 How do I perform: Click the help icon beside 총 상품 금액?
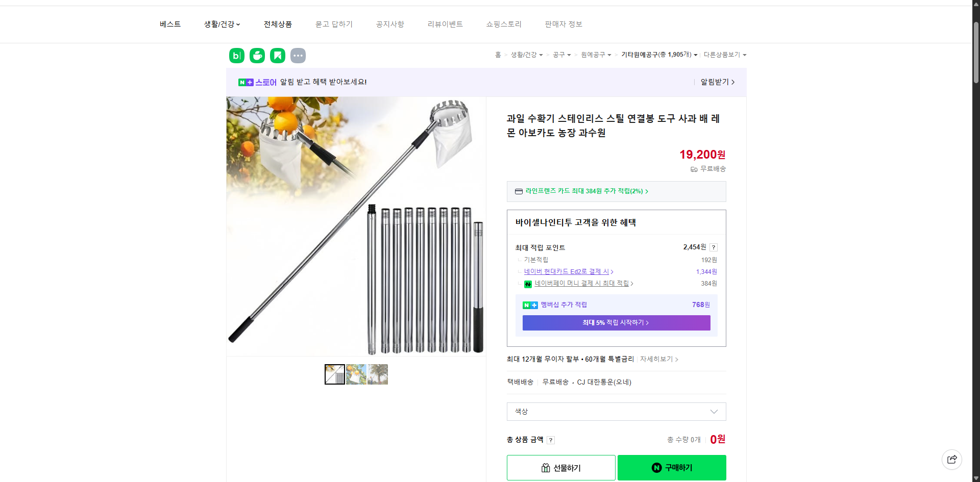[x=551, y=440]
